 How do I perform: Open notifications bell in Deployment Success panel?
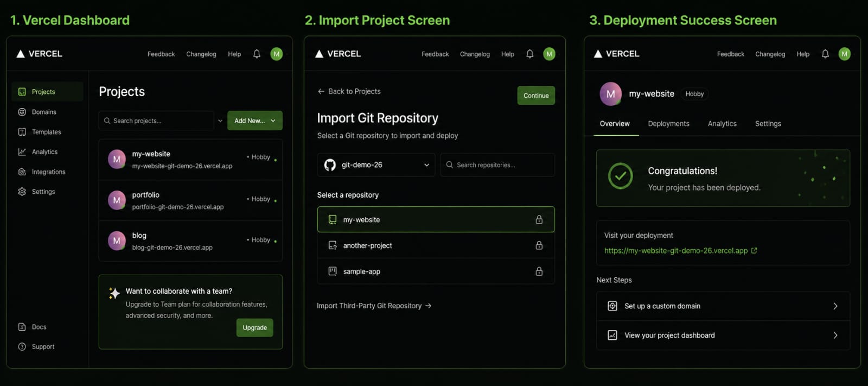[x=825, y=54]
